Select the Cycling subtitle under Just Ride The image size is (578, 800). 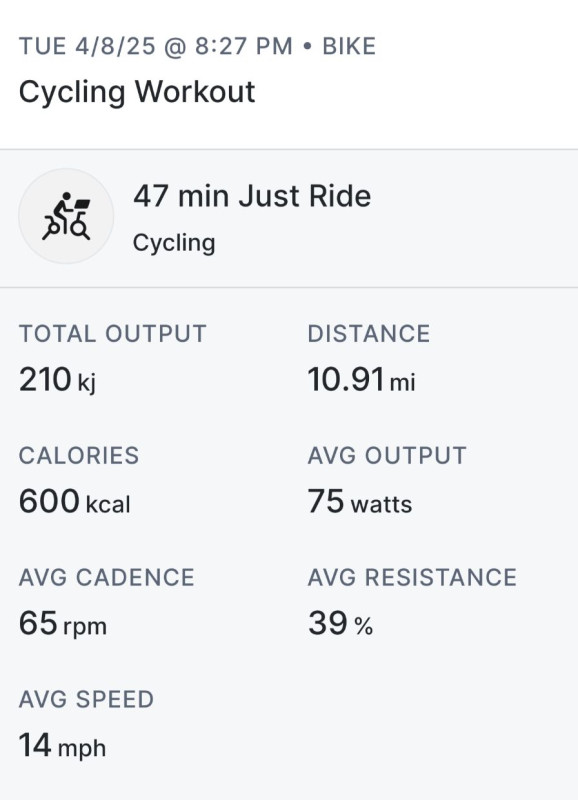[174, 243]
